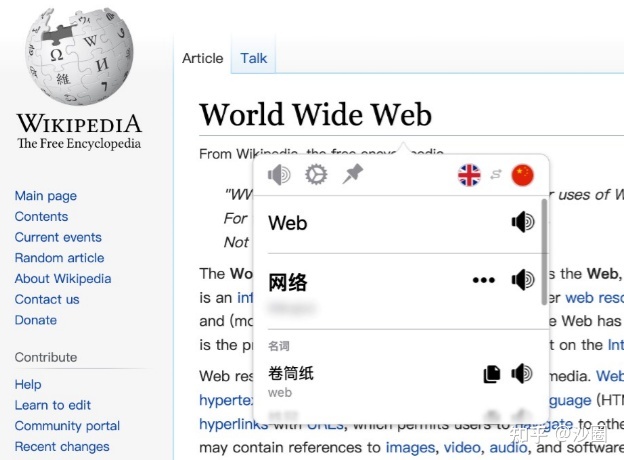Click the 名词 part-of-speech label

279,346
